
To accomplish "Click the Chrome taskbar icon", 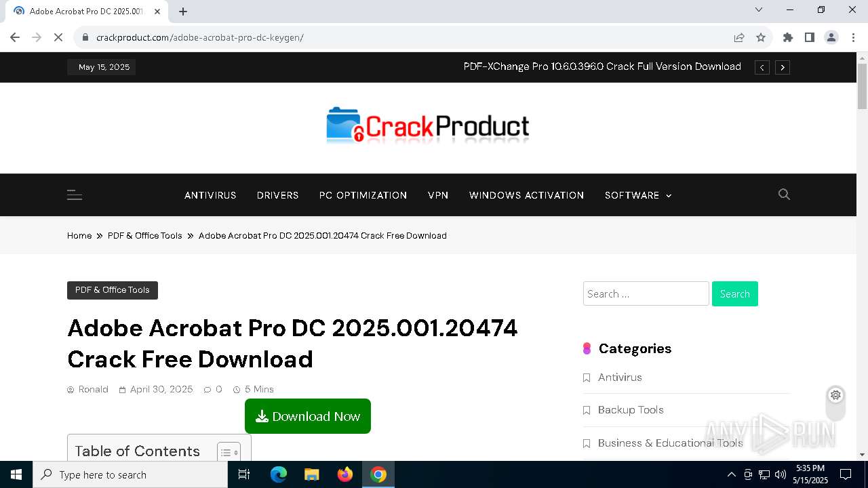I will coord(378,474).
